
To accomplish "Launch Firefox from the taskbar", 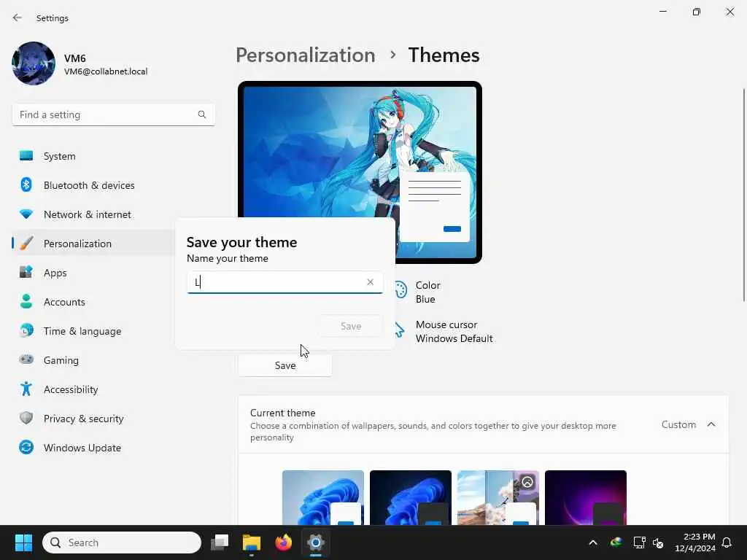I will [284, 542].
